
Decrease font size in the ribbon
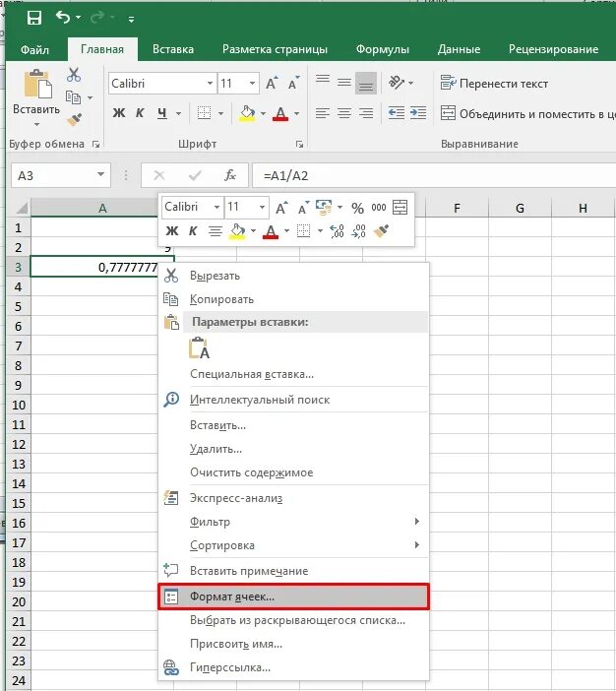click(293, 84)
